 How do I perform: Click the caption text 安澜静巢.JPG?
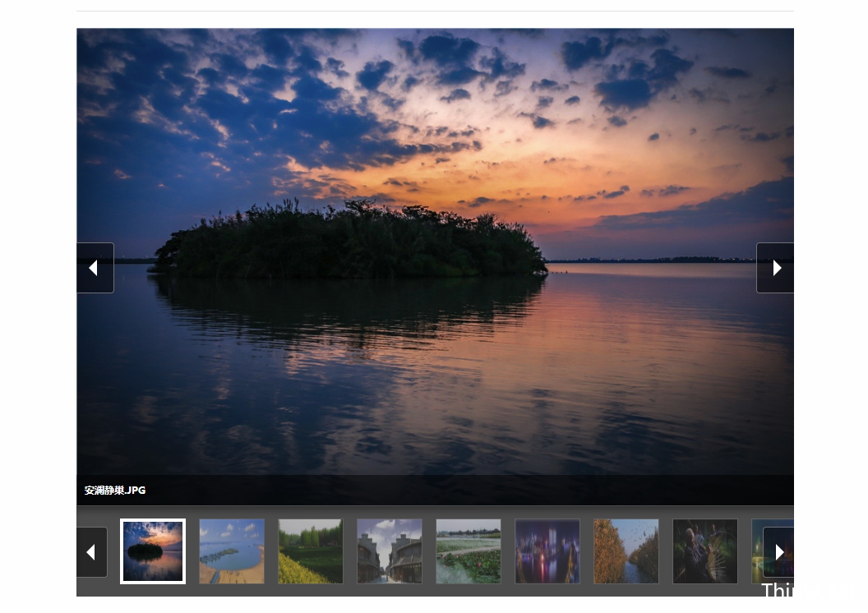tap(115, 491)
